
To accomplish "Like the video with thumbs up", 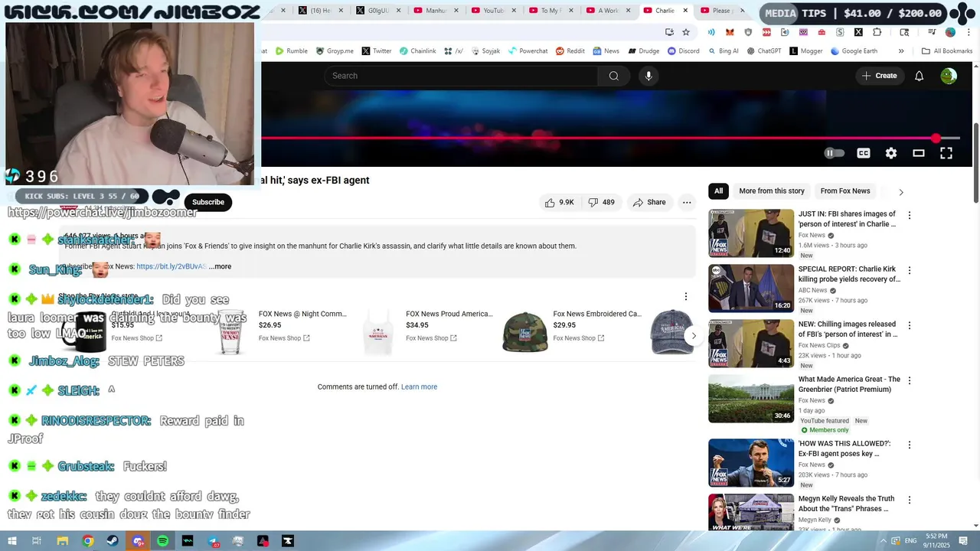I will click(x=560, y=202).
